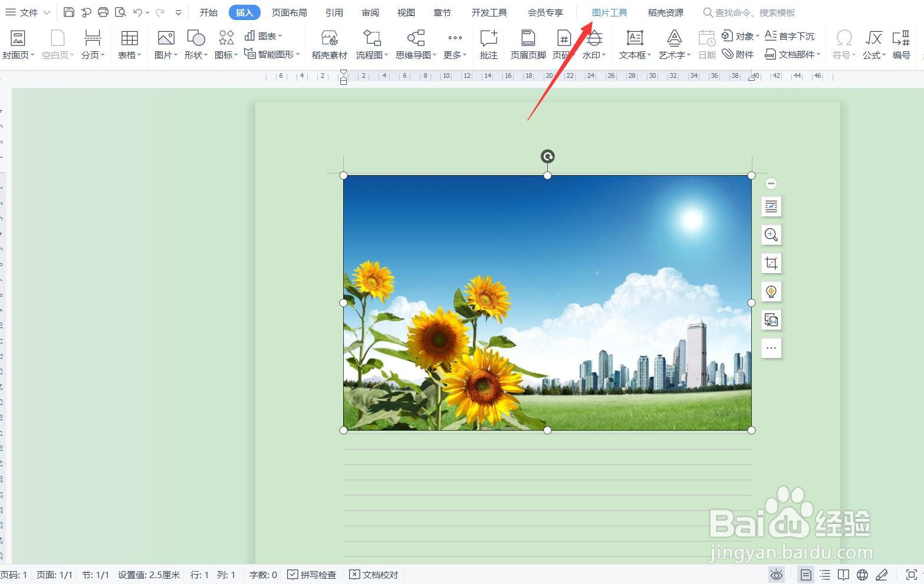
Task: Open the 形状 shapes tool
Action: click(196, 45)
